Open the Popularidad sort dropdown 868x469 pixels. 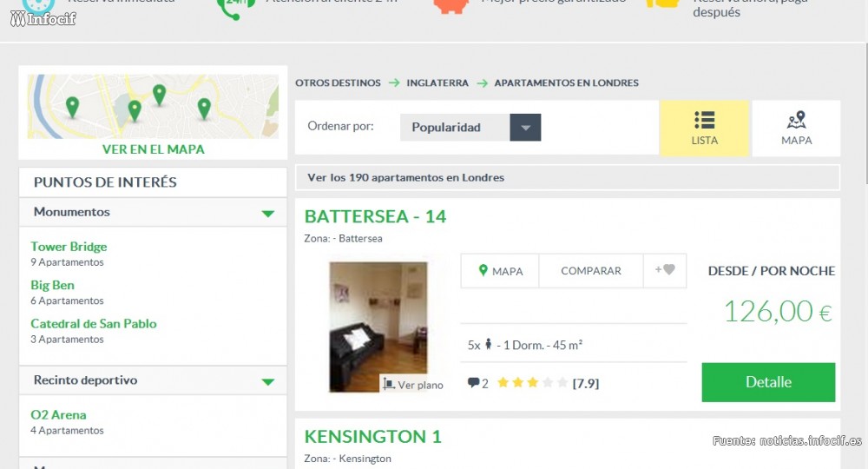tap(470, 128)
